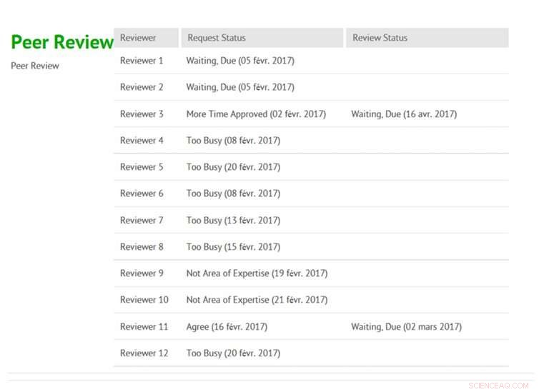Click Not Area of Expertise (19 févr. 2017)
The width and height of the screenshot is (539, 392).
257,273
